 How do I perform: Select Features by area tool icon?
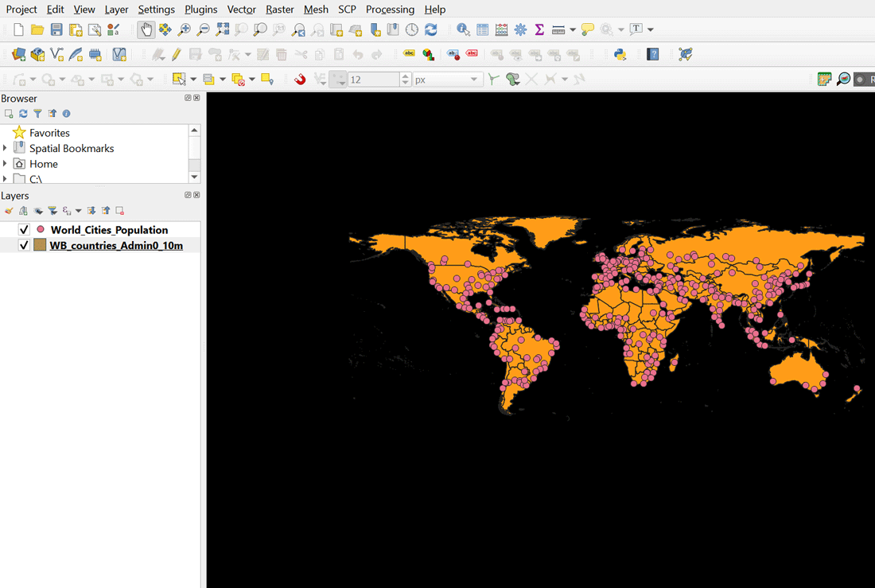tap(178, 80)
